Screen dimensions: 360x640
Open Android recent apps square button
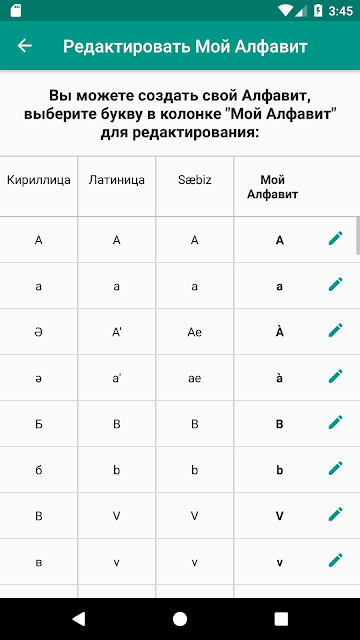[281, 619]
